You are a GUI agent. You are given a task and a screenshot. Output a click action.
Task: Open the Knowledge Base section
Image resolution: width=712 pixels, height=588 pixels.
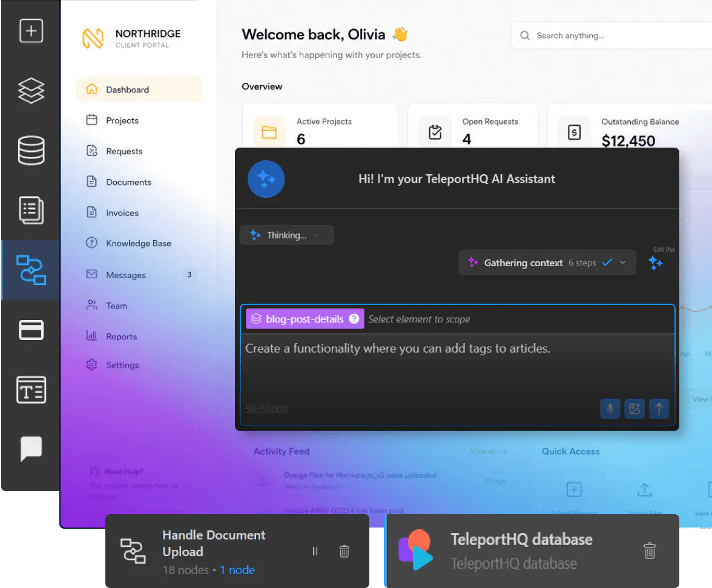pos(139,243)
